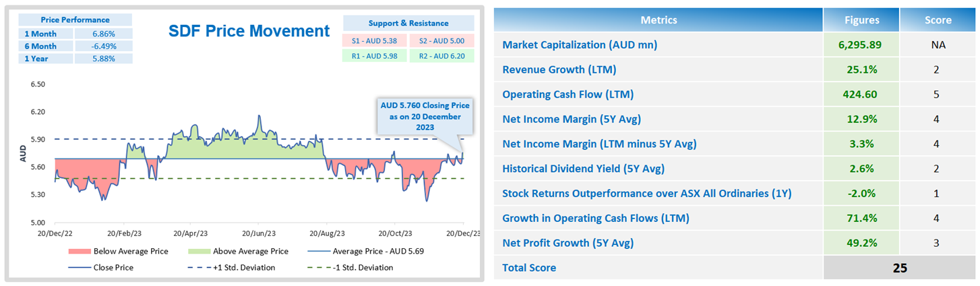Viewport: 980px width, 286px height.
Task: Click the AUD 5.760 Closing Price callout
Action: (x=425, y=116)
